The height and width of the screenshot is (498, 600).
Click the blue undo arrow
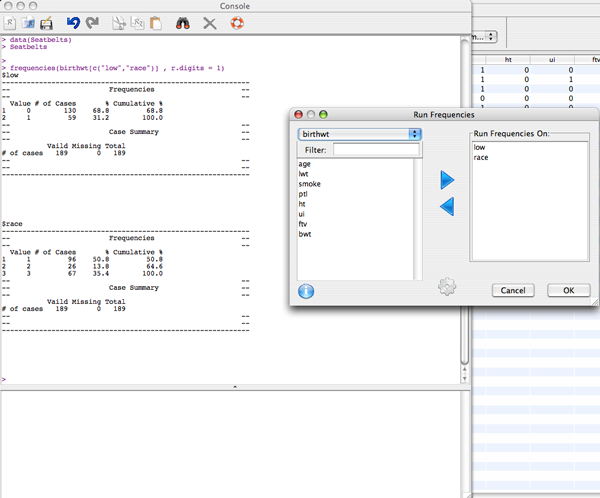pos(73,23)
